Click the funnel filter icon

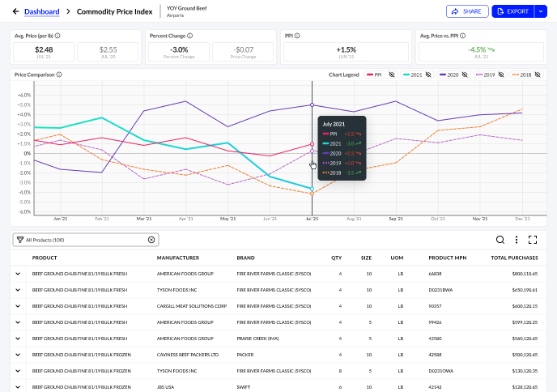pyautogui.click(x=20, y=240)
